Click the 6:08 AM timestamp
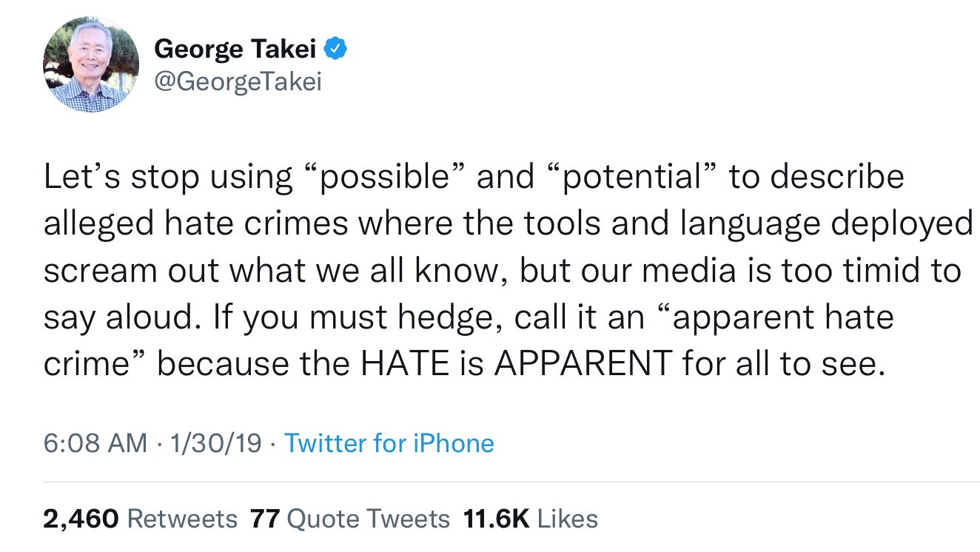980x552 pixels. 95,443
